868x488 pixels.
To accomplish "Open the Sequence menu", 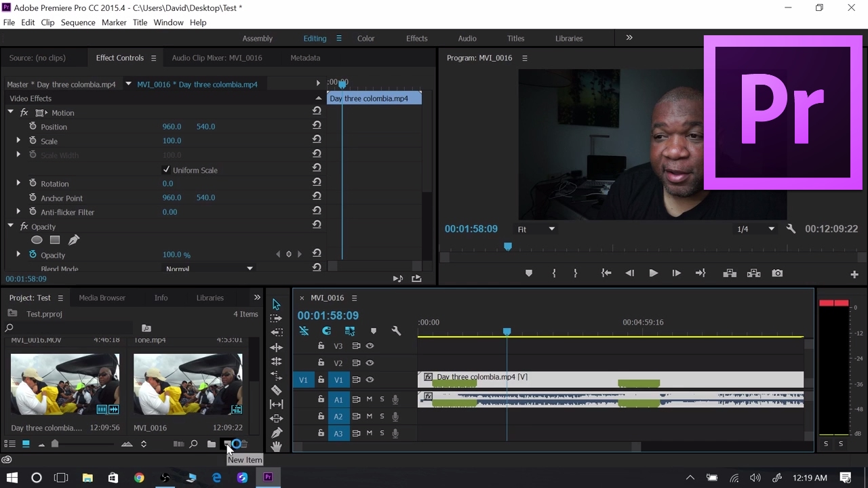I will 78,22.
